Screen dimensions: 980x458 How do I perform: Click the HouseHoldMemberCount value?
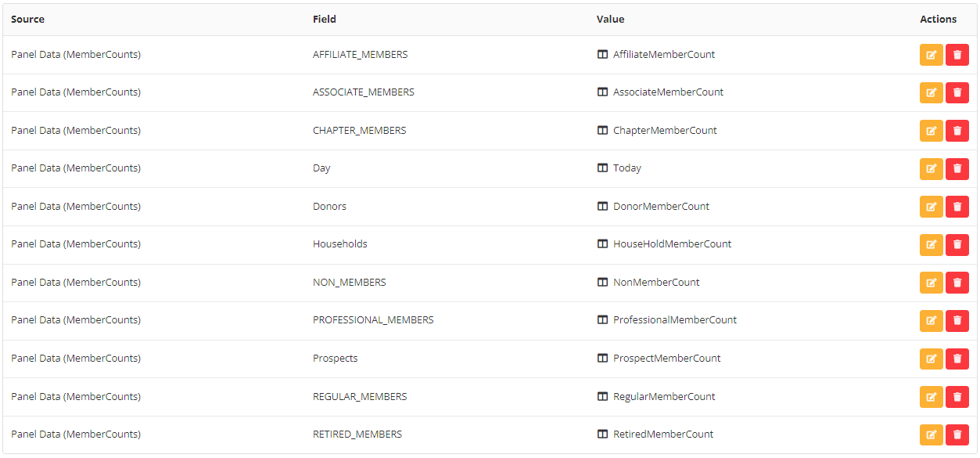point(672,244)
